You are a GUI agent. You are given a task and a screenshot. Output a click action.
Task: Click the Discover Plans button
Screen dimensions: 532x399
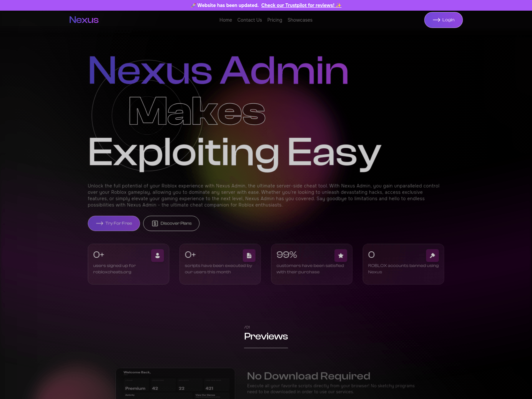[171, 223]
